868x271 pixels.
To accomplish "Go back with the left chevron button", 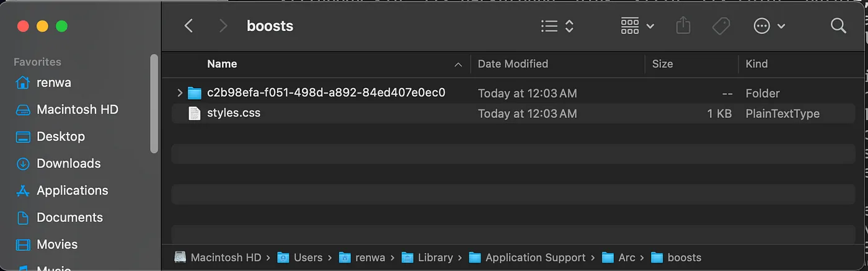I will tap(189, 26).
